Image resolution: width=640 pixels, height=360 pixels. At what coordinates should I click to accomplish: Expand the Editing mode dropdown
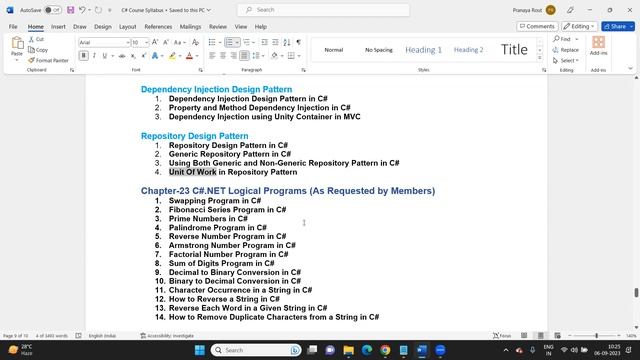pyautogui.click(x=579, y=26)
